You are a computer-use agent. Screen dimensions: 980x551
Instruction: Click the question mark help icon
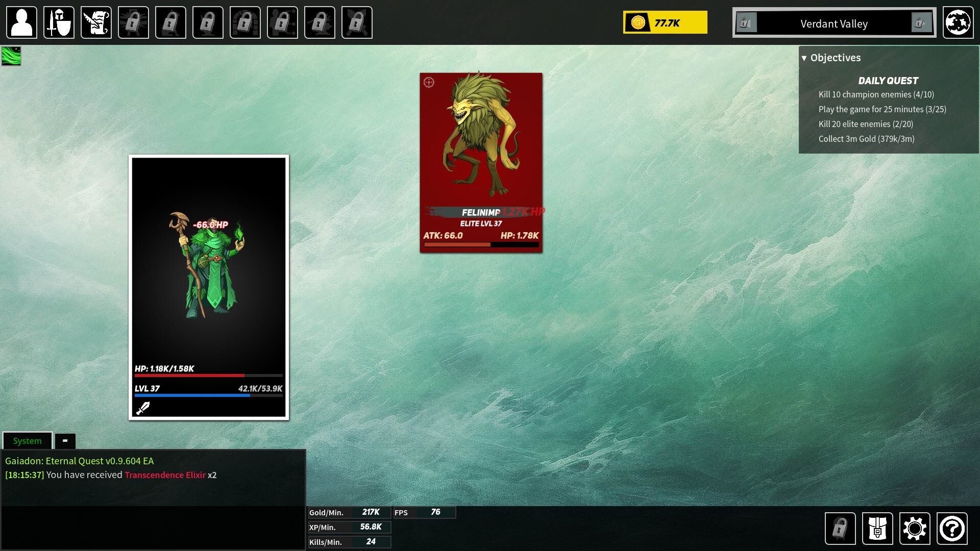tap(951, 529)
